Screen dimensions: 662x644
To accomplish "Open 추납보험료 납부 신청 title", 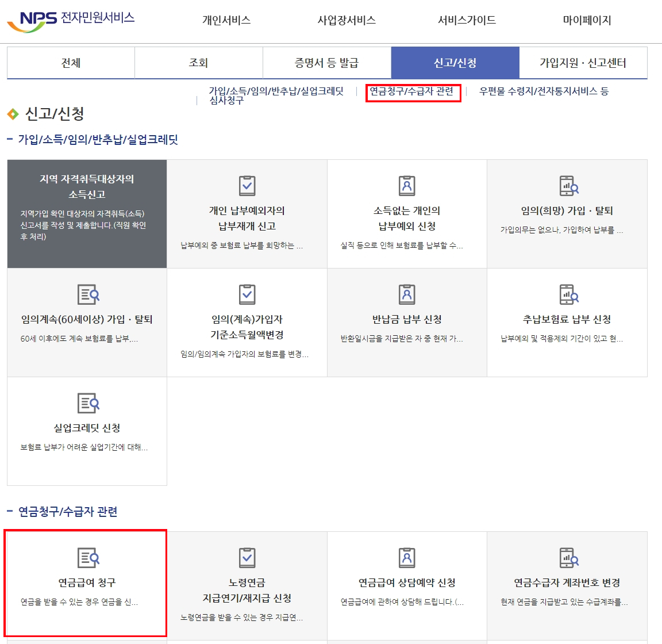I will pos(567,319).
